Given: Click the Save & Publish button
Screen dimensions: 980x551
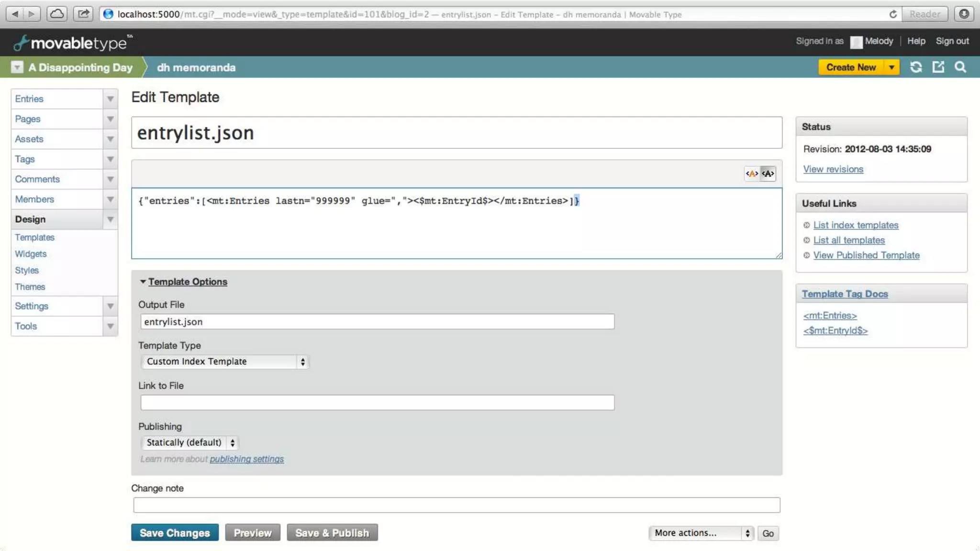Looking at the screenshot, I should pyautogui.click(x=332, y=533).
